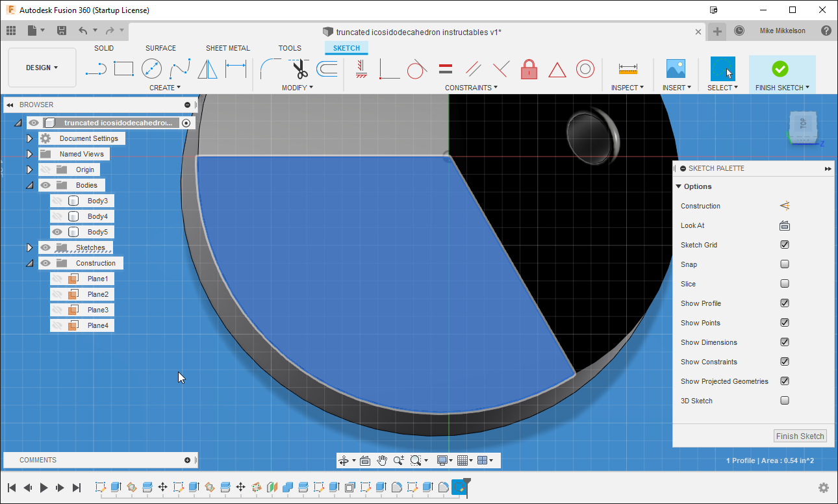Uncheck Show Constraints in Sketch Palette
The height and width of the screenshot is (504, 838).
[x=785, y=362]
